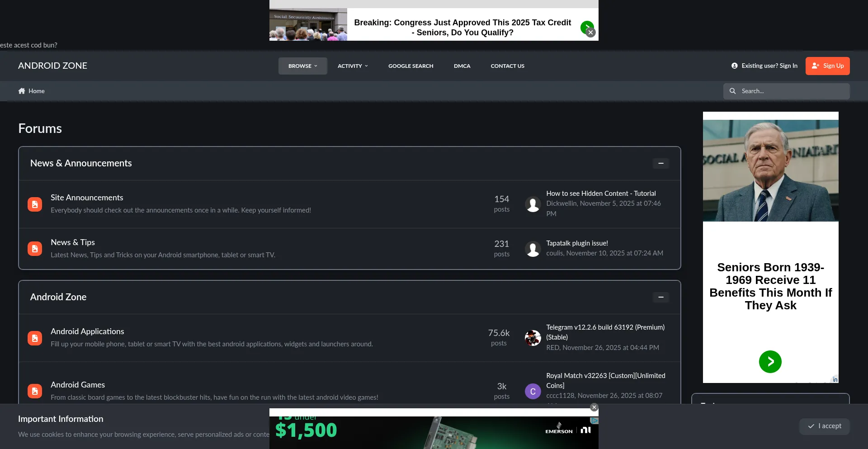
Task: Expand the Browse dropdown menu
Action: pyautogui.click(x=302, y=66)
